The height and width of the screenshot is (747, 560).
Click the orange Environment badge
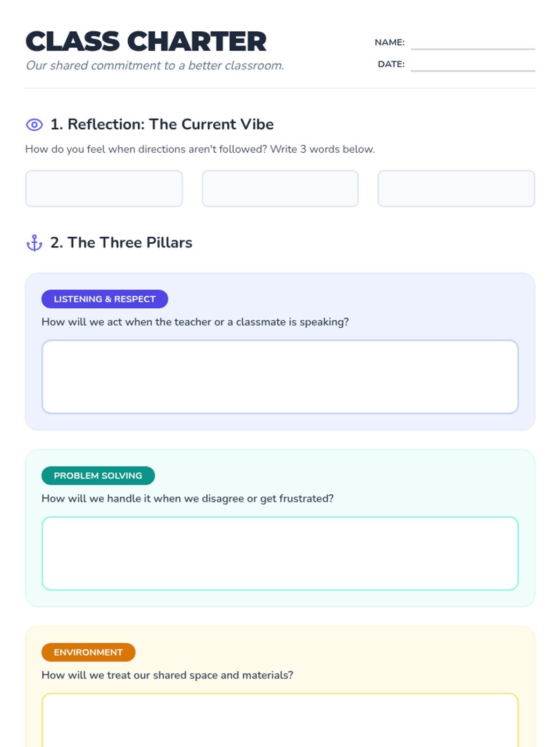coord(88,652)
